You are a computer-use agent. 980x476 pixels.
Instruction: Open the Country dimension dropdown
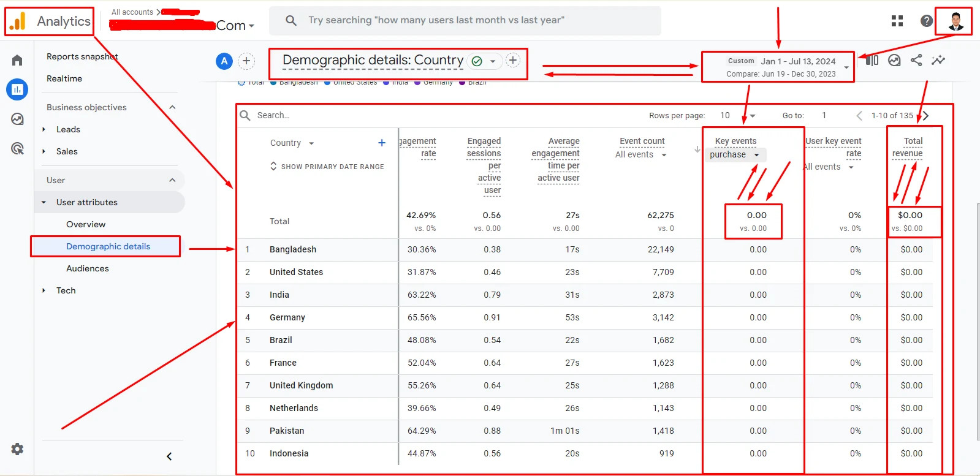coord(292,143)
